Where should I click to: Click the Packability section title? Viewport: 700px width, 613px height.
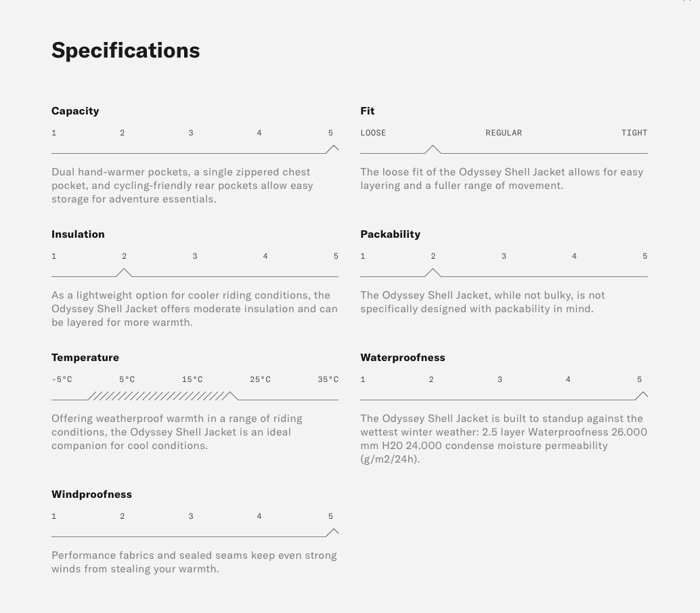click(x=390, y=234)
